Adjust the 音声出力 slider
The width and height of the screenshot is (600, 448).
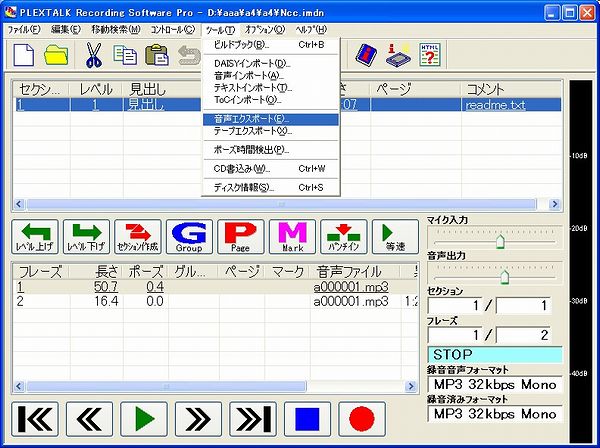(504, 277)
